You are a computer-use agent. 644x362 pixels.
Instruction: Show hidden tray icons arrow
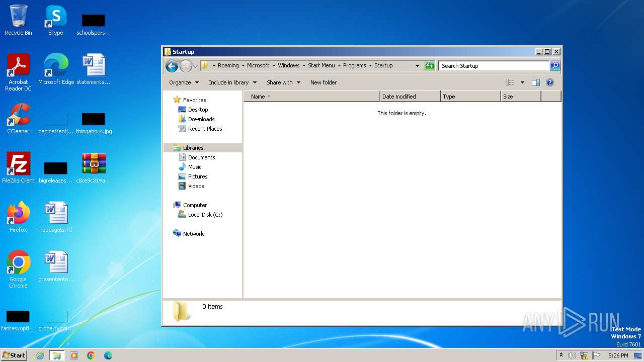561,355
